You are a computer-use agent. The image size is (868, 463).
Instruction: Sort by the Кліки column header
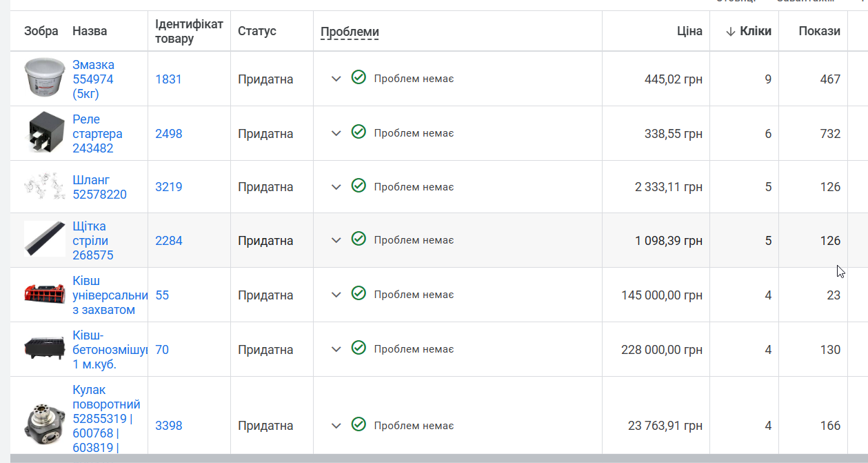756,31
